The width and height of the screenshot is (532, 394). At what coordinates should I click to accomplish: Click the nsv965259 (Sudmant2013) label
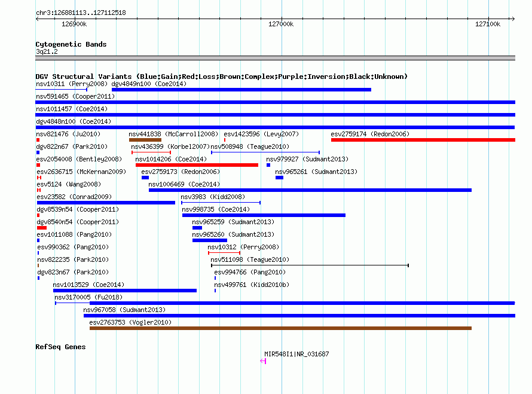click(x=233, y=222)
